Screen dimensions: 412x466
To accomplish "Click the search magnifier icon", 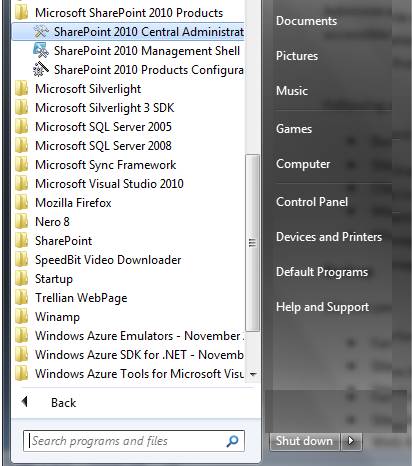I will [232, 441].
